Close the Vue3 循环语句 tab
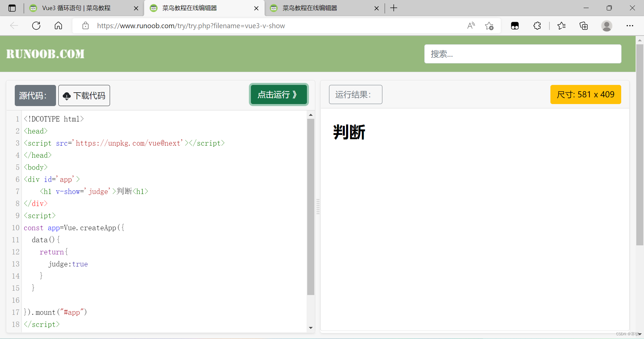 [x=136, y=8]
